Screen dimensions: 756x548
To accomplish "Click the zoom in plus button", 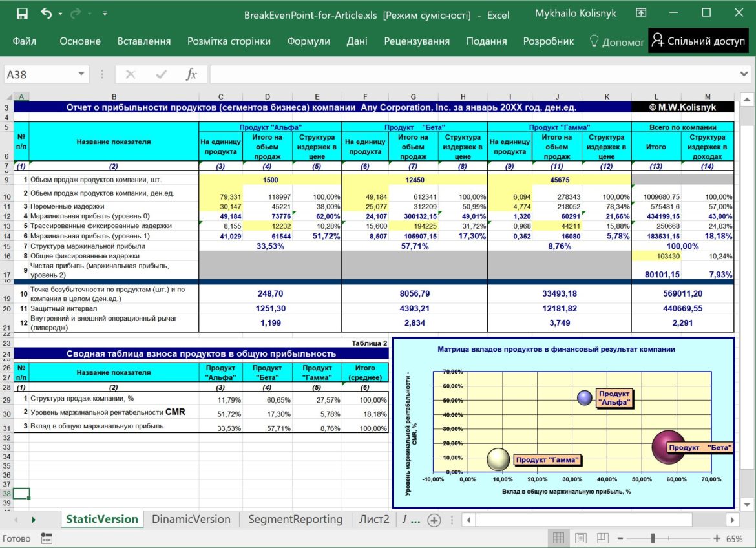I will [717, 538].
